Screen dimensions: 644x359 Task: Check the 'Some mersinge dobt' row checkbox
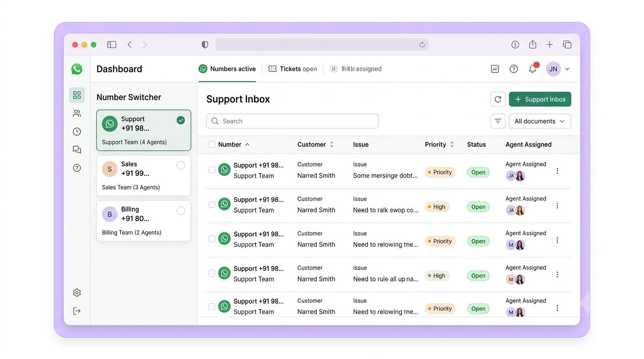(212, 170)
